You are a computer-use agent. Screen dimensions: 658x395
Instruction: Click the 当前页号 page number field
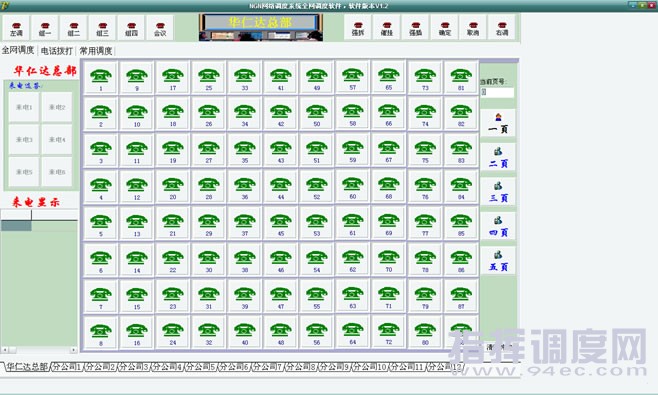tap(497, 92)
